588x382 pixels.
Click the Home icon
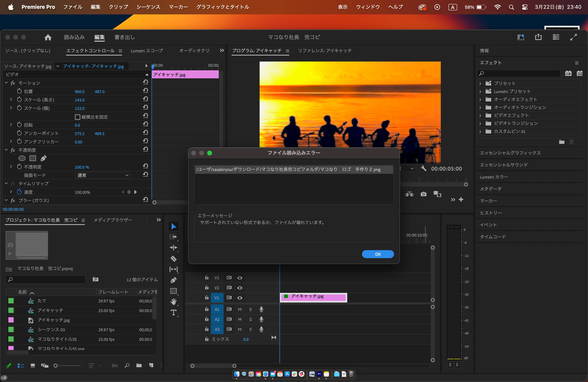(x=48, y=37)
